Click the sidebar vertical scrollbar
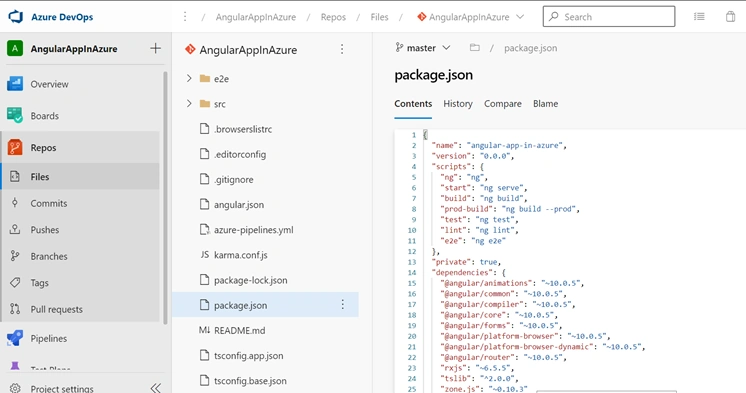 click(165, 197)
